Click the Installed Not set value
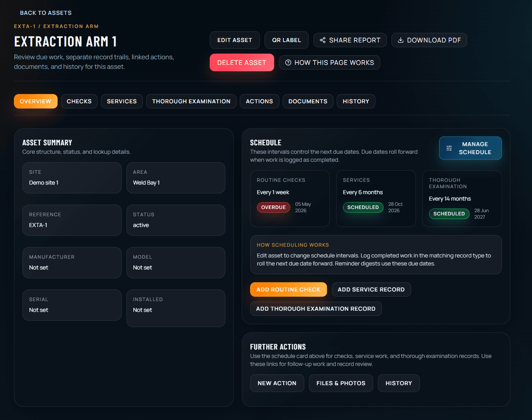 (x=143, y=310)
